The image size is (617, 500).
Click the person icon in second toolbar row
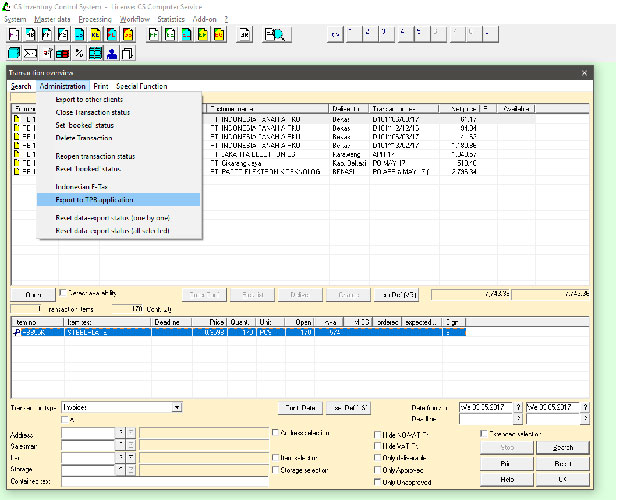click(x=112, y=53)
